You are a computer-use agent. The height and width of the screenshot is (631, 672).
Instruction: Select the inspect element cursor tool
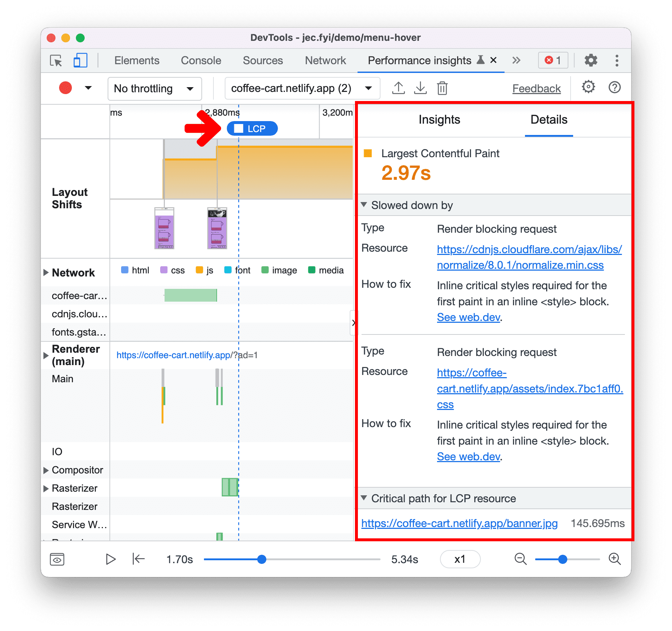[x=55, y=61]
